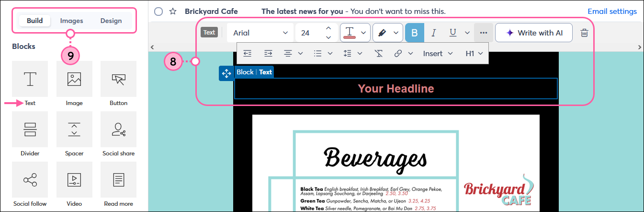Select the email radio circle

pos(158,11)
